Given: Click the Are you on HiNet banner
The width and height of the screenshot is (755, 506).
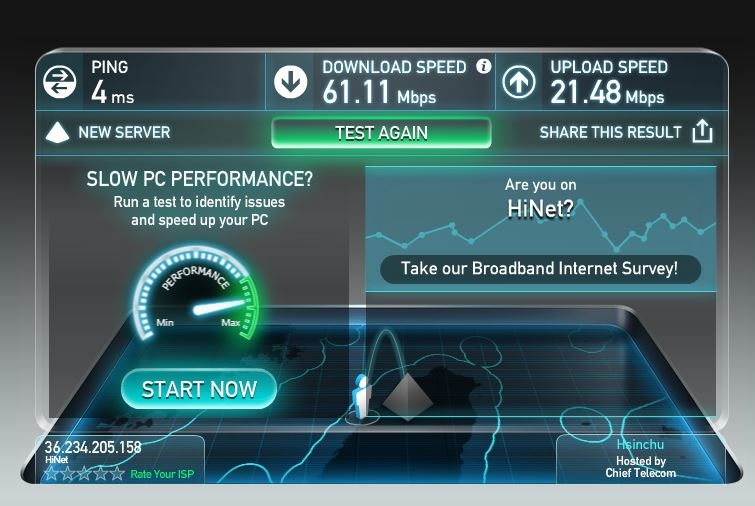Looking at the screenshot, I should tap(541, 229).
